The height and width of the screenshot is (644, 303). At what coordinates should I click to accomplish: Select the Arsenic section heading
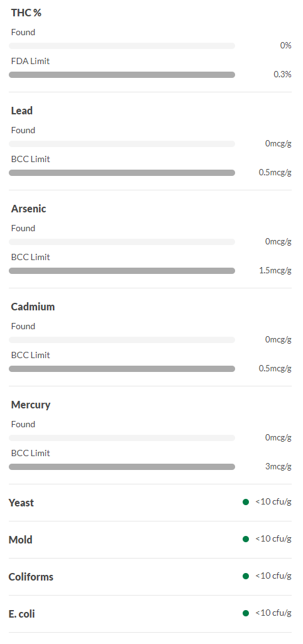[x=28, y=209]
